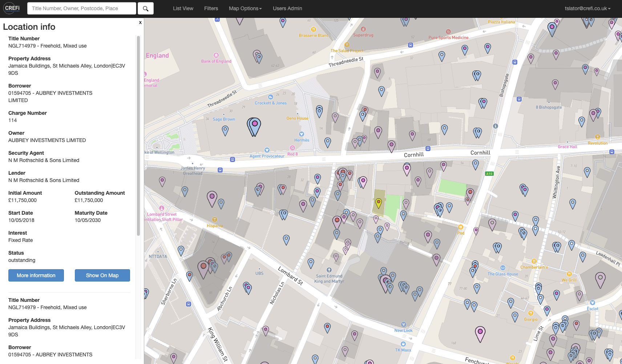Screen dimensions: 622x364
Task: Select the yellow highlighted map pin
Action: (x=379, y=203)
